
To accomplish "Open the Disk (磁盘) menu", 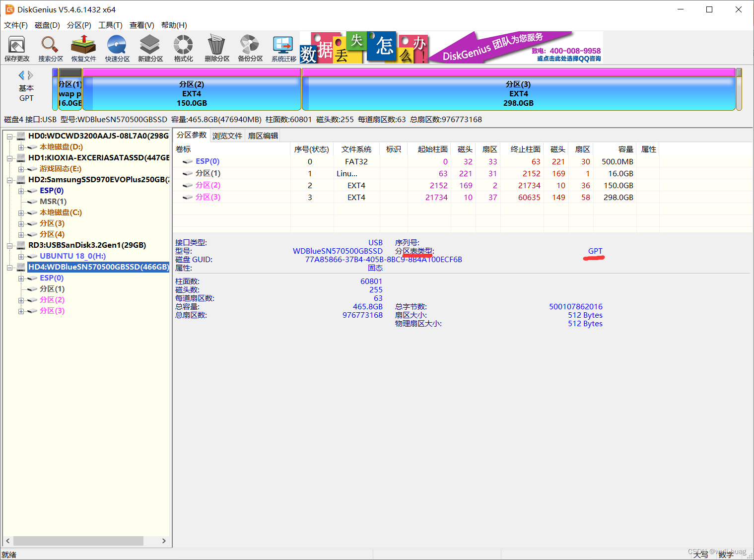I will (47, 25).
